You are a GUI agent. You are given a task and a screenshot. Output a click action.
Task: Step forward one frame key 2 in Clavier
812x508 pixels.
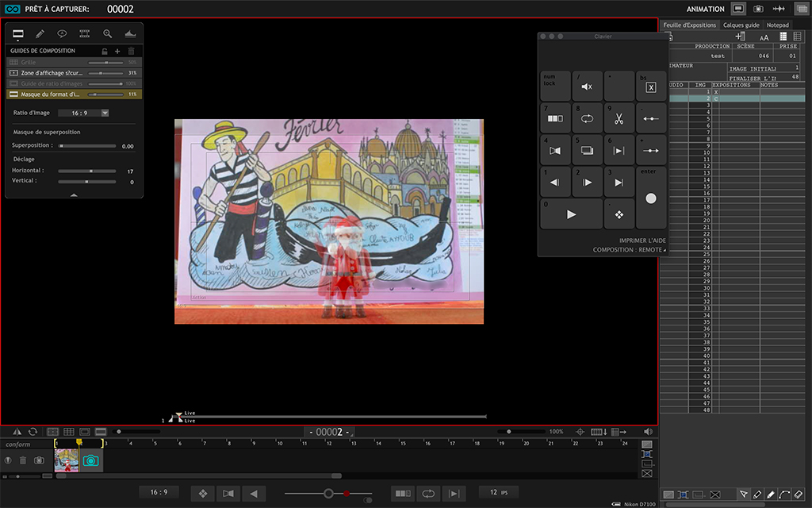[x=587, y=182]
